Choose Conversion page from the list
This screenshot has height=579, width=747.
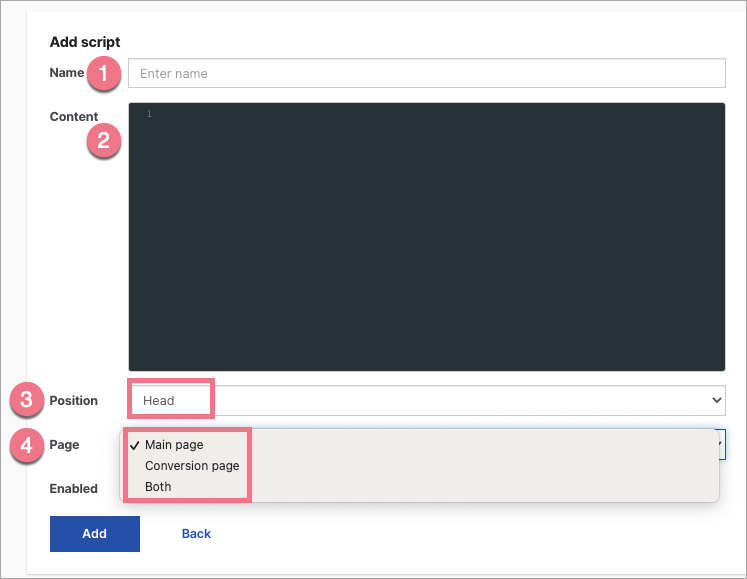click(x=192, y=466)
